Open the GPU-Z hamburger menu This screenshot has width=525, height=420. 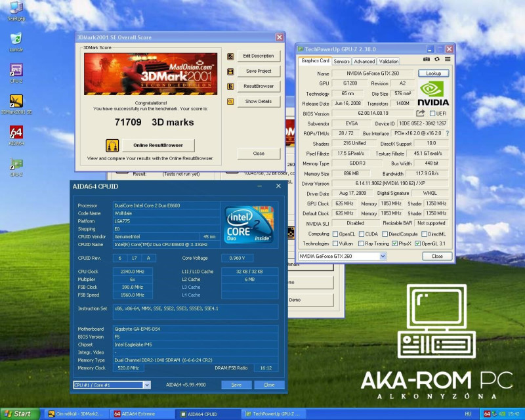[x=448, y=59]
